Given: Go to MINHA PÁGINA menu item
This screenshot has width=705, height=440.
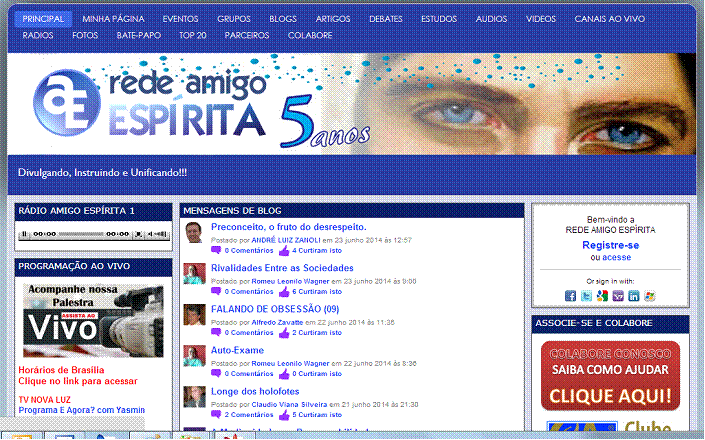Looking at the screenshot, I should (x=113, y=19).
